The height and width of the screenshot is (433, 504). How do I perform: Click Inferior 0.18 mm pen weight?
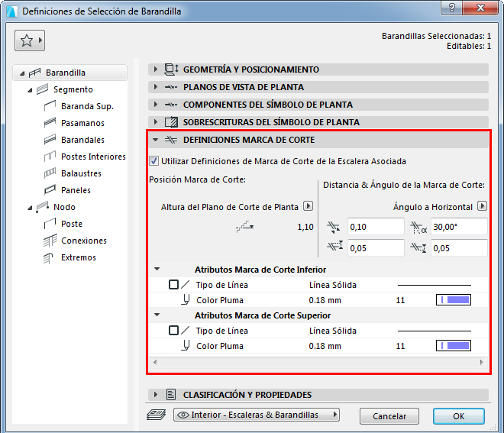[325, 300]
